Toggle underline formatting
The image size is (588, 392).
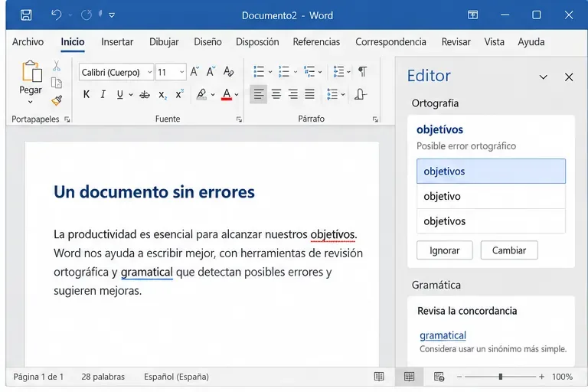tap(120, 94)
